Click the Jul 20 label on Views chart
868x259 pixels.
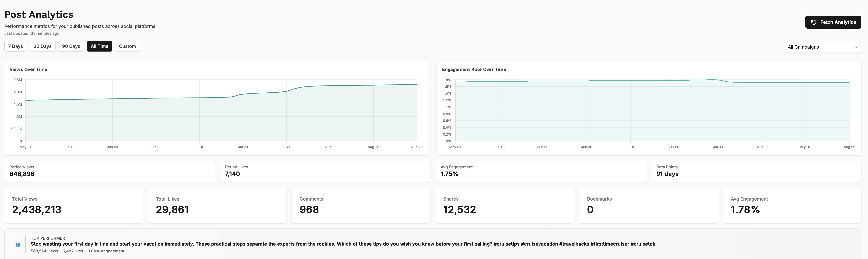click(243, 147)
